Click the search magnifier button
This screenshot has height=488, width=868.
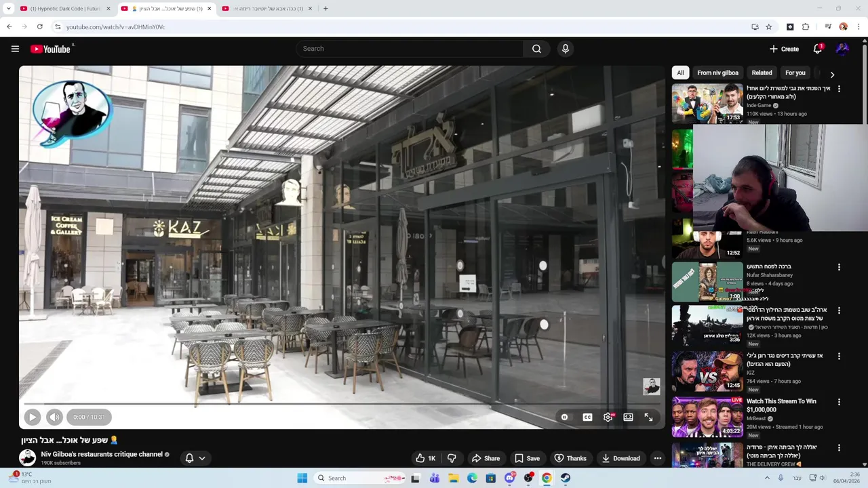[x=536, y=49]
